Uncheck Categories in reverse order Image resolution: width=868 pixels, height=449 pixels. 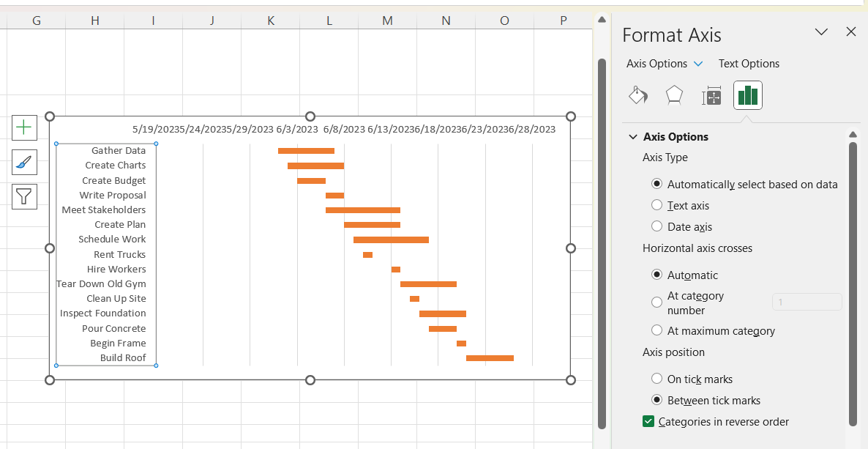tap(648, 421)
